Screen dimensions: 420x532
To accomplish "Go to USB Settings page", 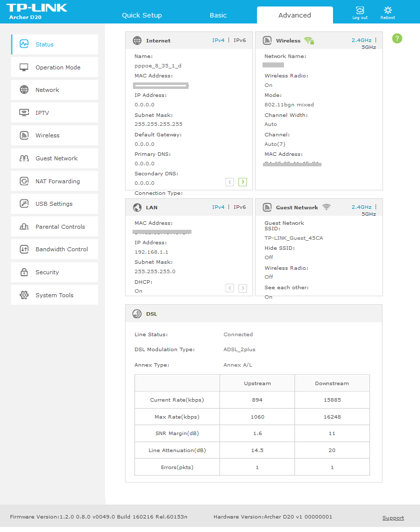I will (54, 204).
